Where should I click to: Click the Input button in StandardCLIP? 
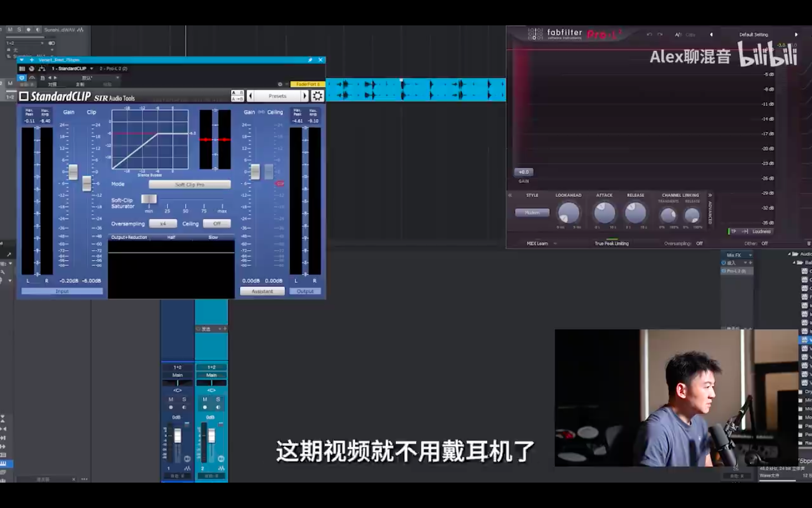[x=62, y=291]
